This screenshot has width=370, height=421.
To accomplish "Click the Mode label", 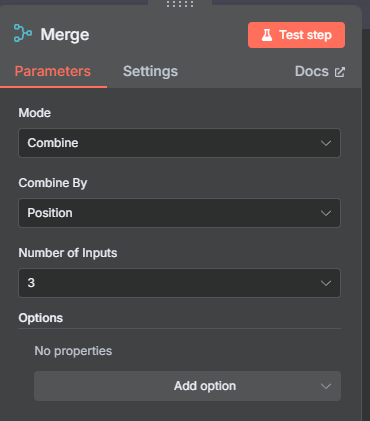I will 35,113.
